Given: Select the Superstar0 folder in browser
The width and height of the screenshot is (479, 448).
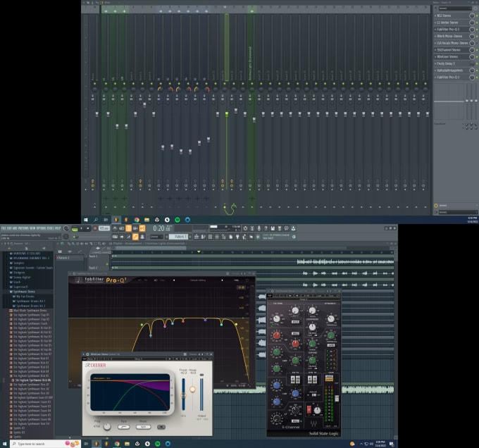Looking at the screenshot, I should 20,287.
